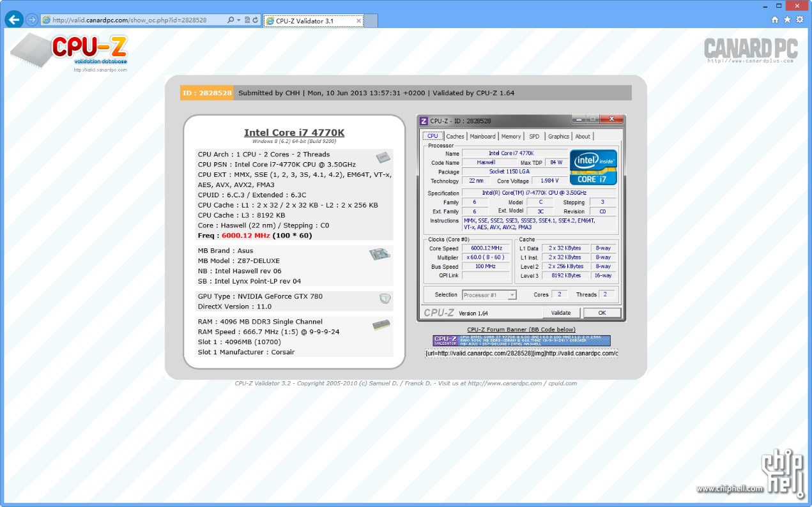The height and width of the screenshot is (507, 812).
Task: Click the graphics card icon beside GPU Type
Action: [x=385, y=298]
